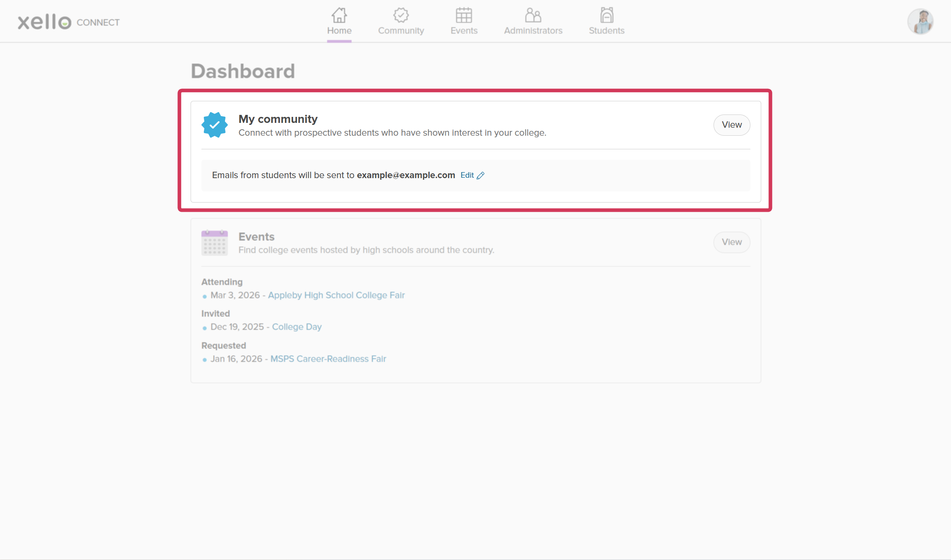This screenshot has height=560, width=951.
Task: Click the Administrators people icon
Action: tap(533, 15)
